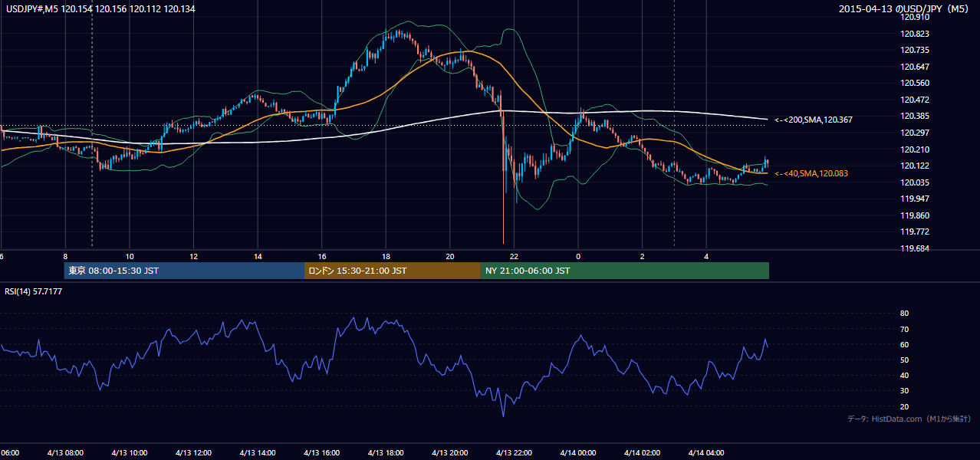Click the 4/13 18:00 time label
Image resolution: width=980 pixels, height=460 pixels.
pos(386,453)
